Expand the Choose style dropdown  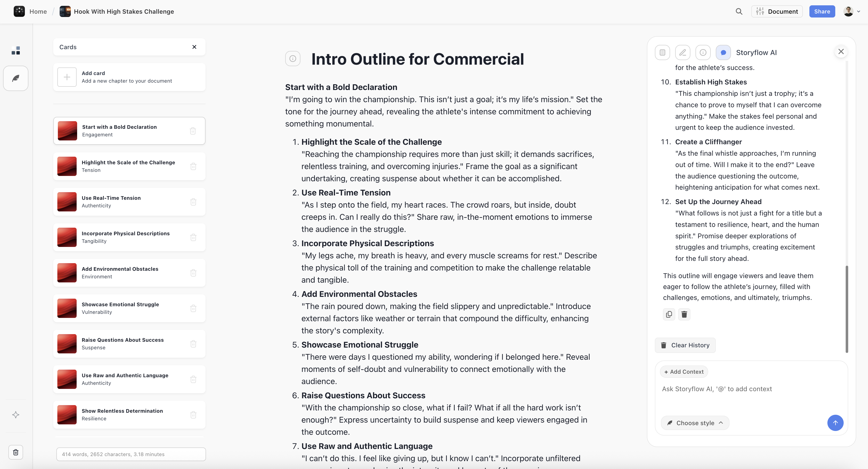pos(695,423)
